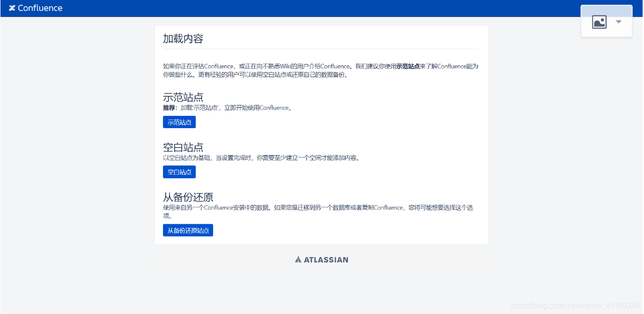
Task: Click the 加载内容 page heading
Action: pos(183,39)
